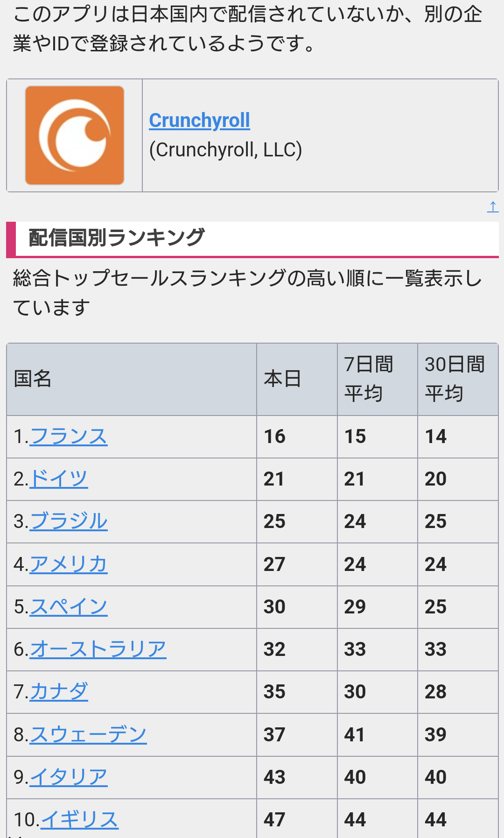504x838 pixels.
Task: Open the ドイツ ranking link
Action: [59, 479]
